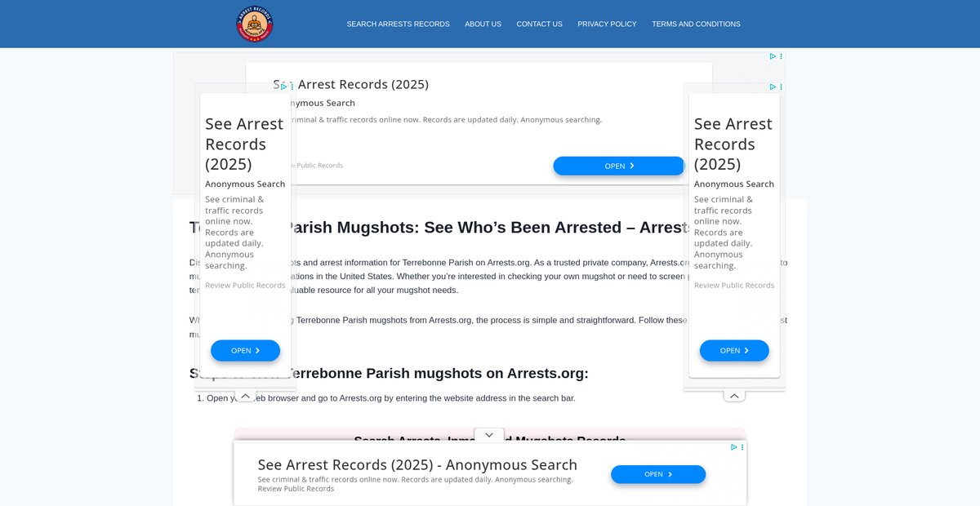Open options dots on left sidebar ad
The image size is (980, 506).
[292, 87]
